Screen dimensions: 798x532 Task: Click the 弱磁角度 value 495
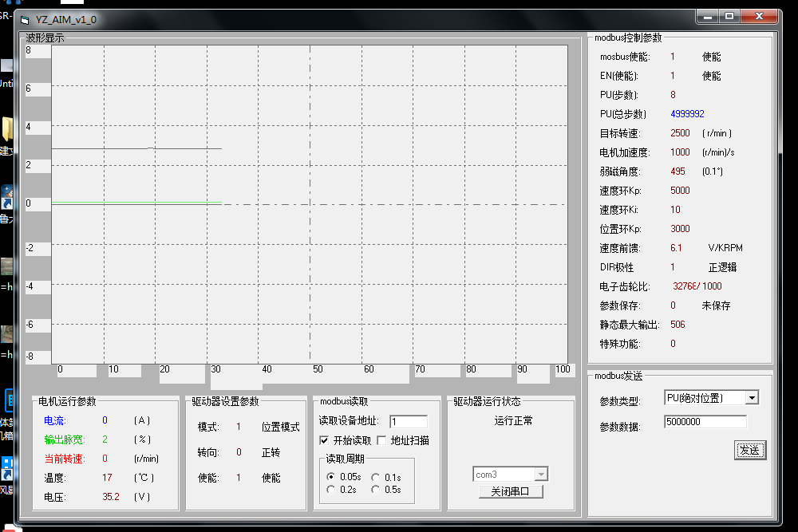[x=678, y=171]
